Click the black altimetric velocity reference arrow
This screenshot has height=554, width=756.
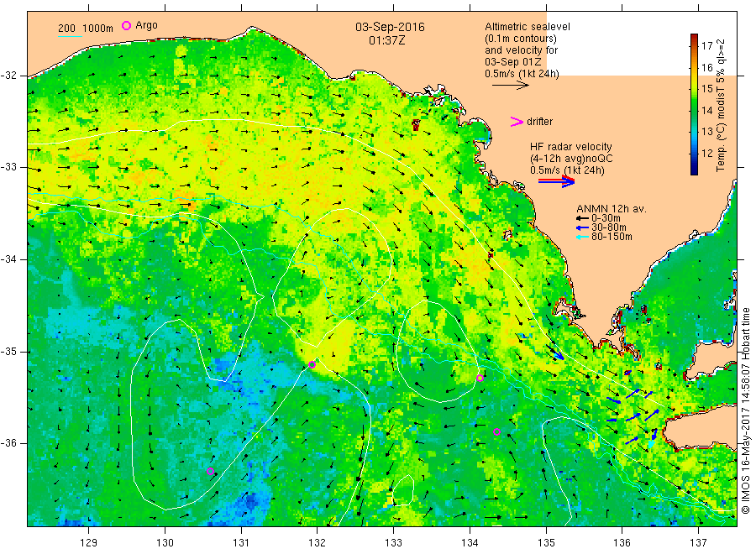coord(510,86)
